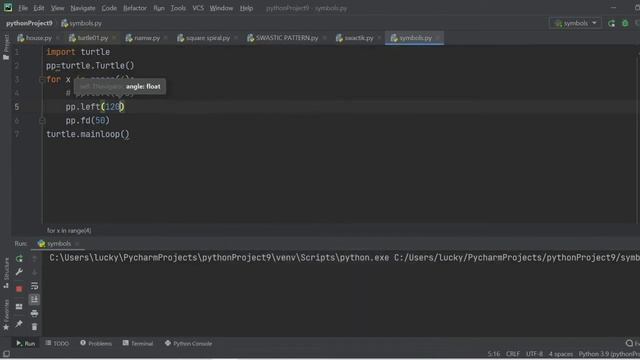Open the symbols run configuration dropdown
640x360 pixels.
tap(576, 23)
